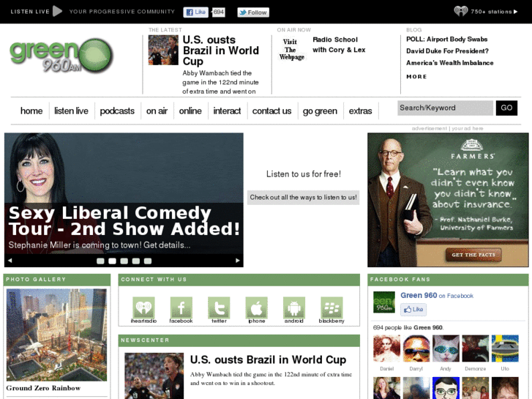532x399 pixels.
Task: Open the listen live menu item
Action: pos(71,111)
